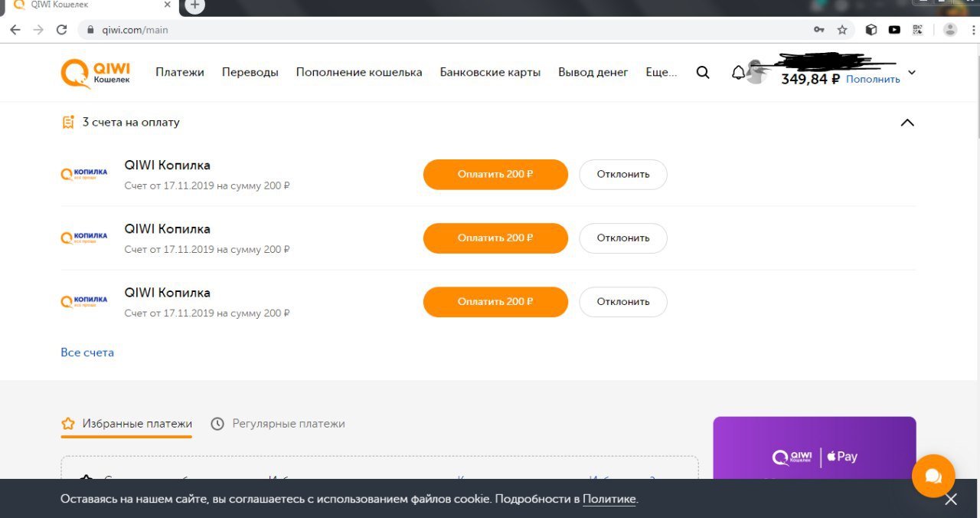Collapse the 3 счета на оплату section

[x=907, y=123]
